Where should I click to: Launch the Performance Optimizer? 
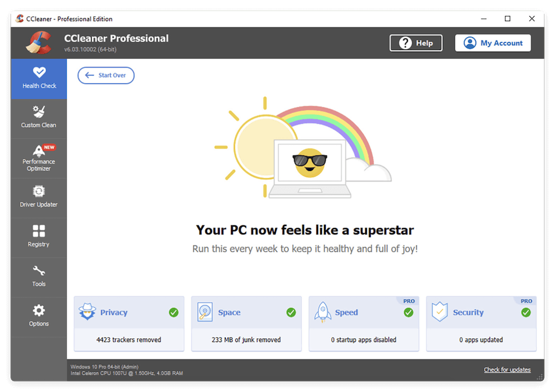tap(39, 157)
